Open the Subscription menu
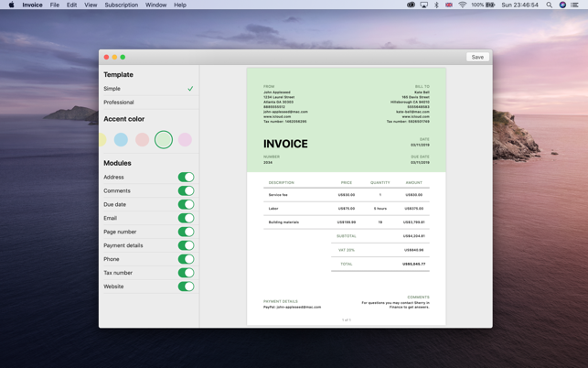This screenshot has height=368, width=588. pyautogui.click(x=121, y=5)
